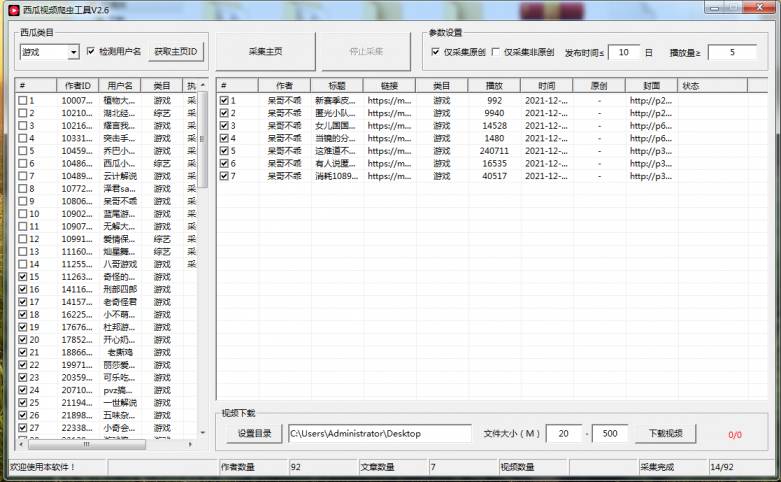The image size is (781, 482).
Task: Click the maximum file size field (500)
Action: click(x=610, y=433)
